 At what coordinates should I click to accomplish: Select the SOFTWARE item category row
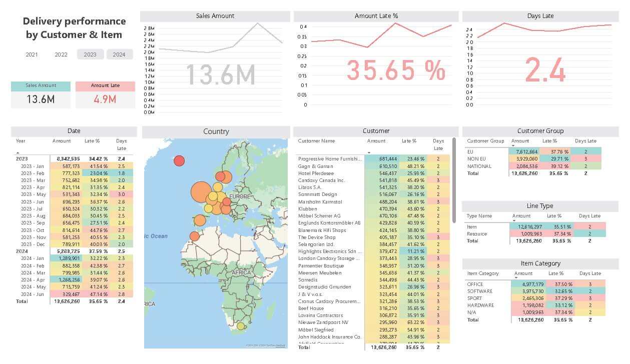coord(479,291)
